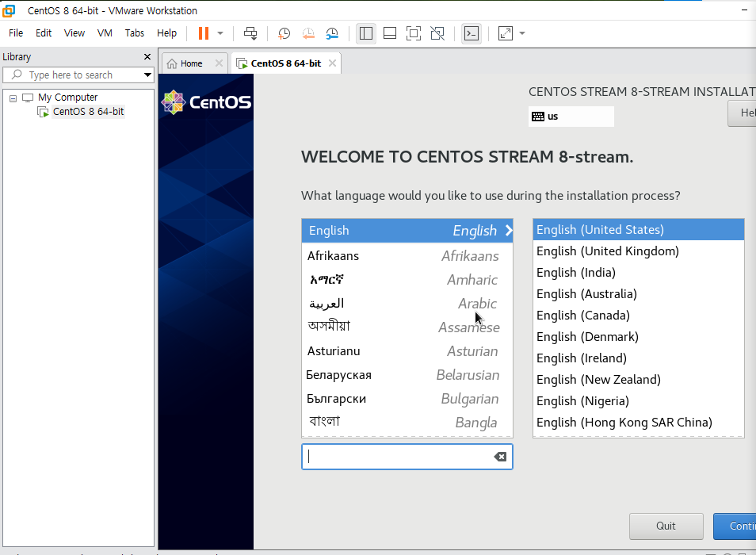Select Assamese language
The image size is (756, 555).
click(407, 327)
